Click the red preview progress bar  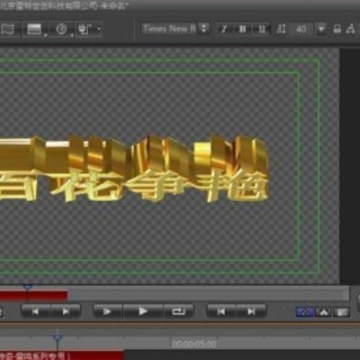[33, 296]
